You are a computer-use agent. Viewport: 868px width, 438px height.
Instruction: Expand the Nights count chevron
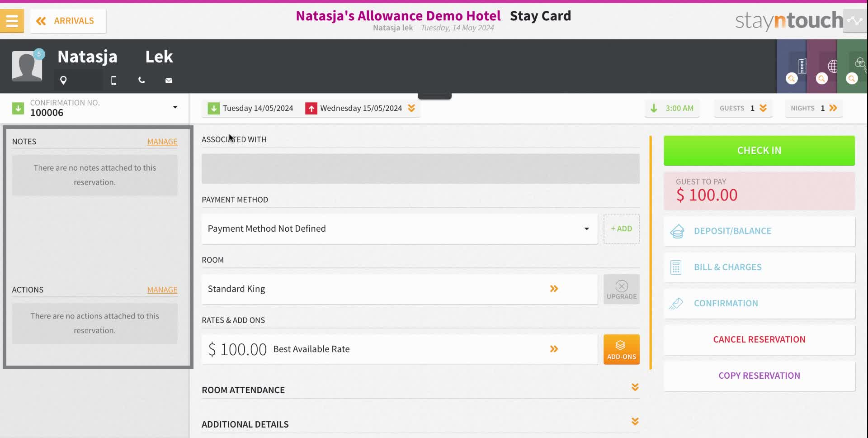(x=833, y=108)
